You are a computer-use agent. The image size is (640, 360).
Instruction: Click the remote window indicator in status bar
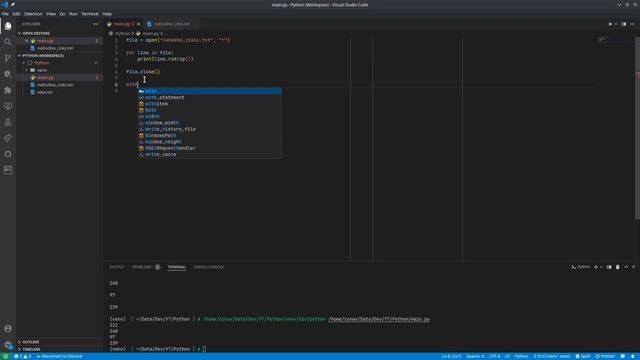5,356
